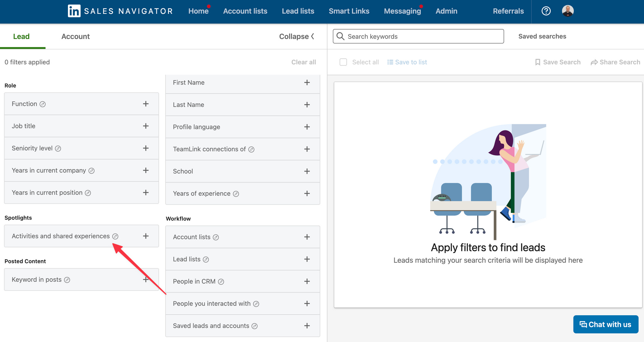Screen dimensions: 644x342
Task: Expand the Saved leads and accounts filter
Action: pos(307,326)
